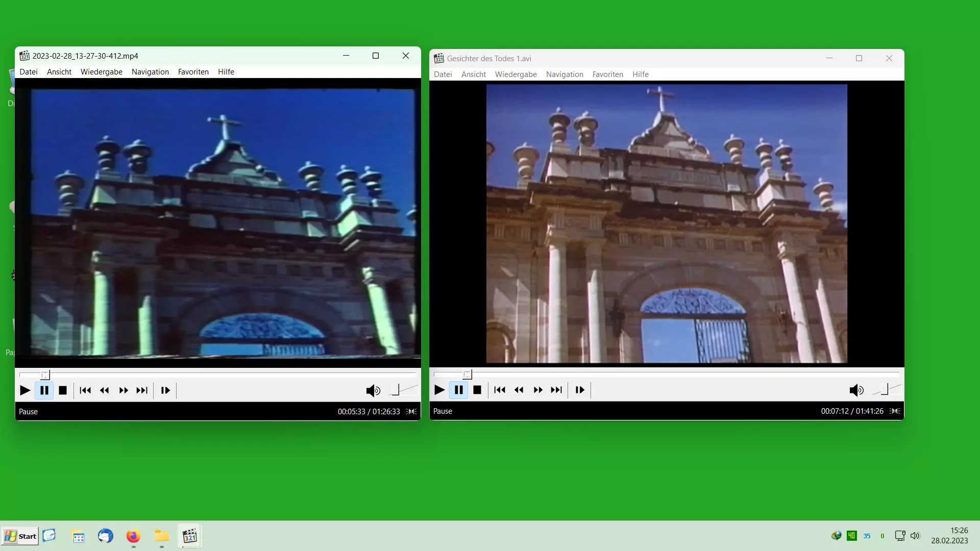This screenshot has height=551, width=980.
Task: Click the seek handle in Gesichter des Todes player
Action: 468,374
